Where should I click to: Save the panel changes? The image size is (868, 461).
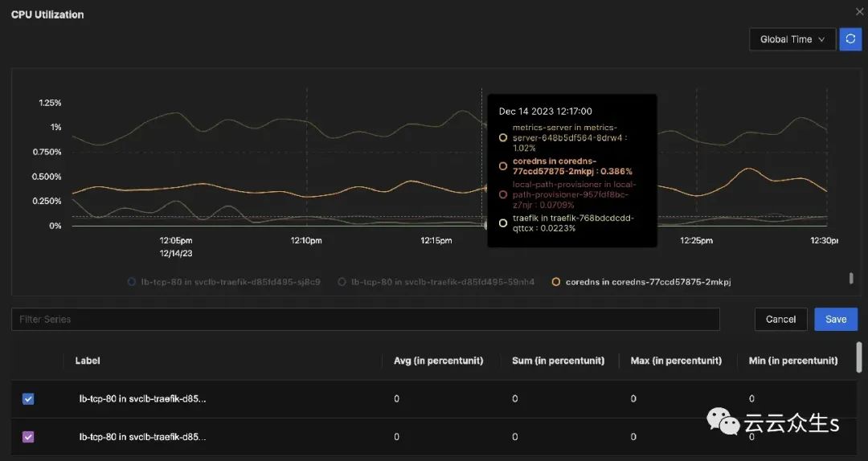[835, 319]
